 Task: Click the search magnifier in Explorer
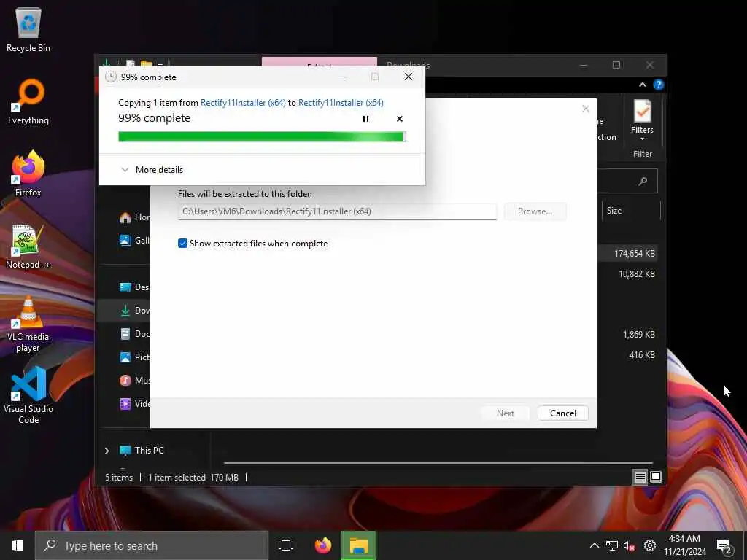(643, 181)
